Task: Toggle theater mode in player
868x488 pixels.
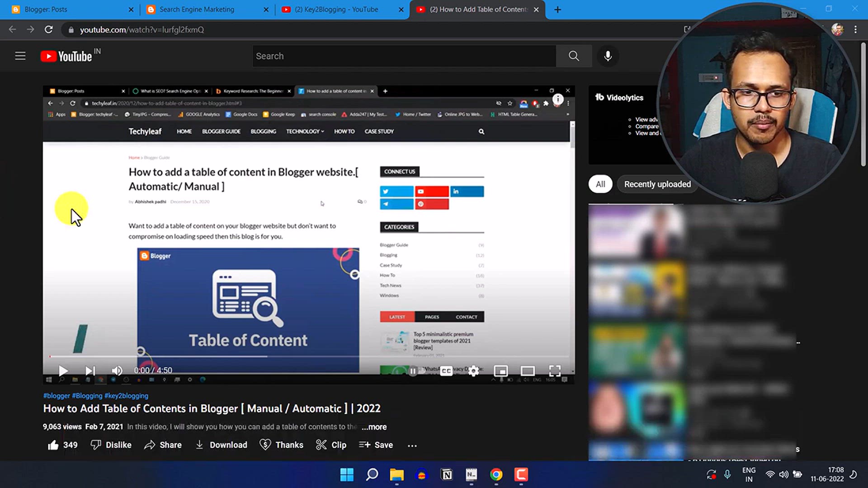Action: point(528,371)
